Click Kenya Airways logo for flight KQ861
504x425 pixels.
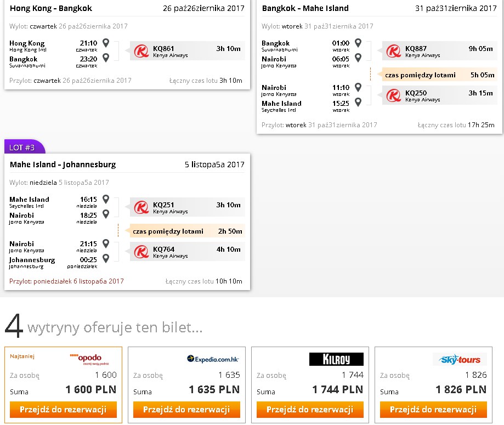[141, 51]
